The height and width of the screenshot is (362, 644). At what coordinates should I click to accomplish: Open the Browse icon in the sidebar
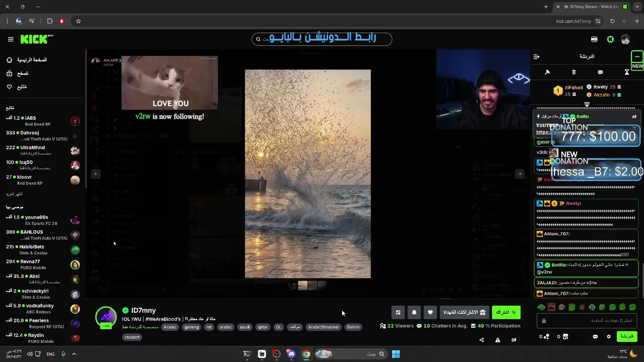point(9,73)
